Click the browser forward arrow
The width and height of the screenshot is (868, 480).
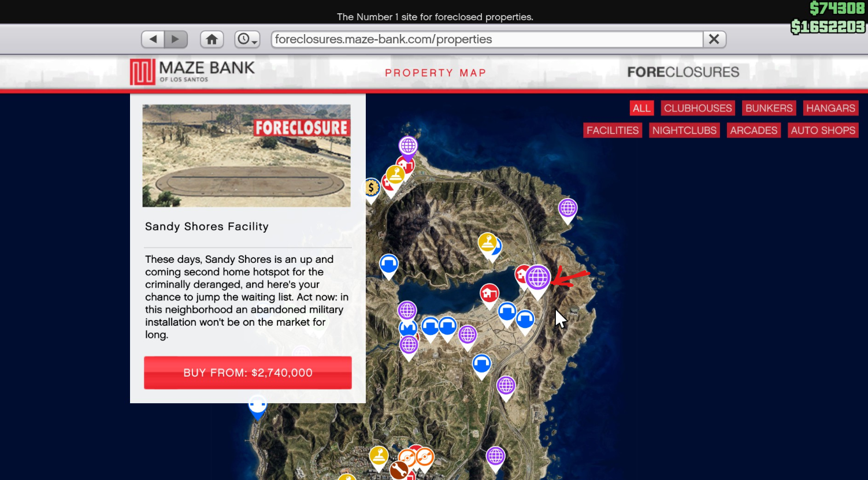click(x=176, y=39)
